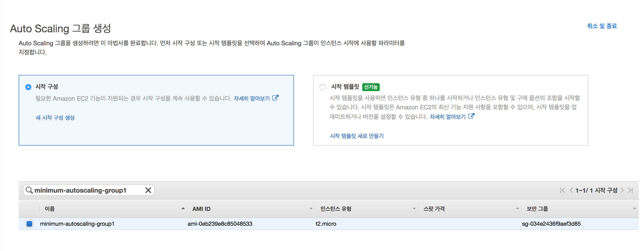Viewport: 644px width, 251px height.
Task: Open 인스턴스 유형 column dropdown arrow
Action: (414, 209)
